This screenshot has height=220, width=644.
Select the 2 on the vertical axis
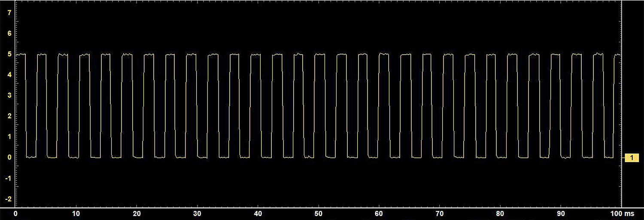click(9, 116)
